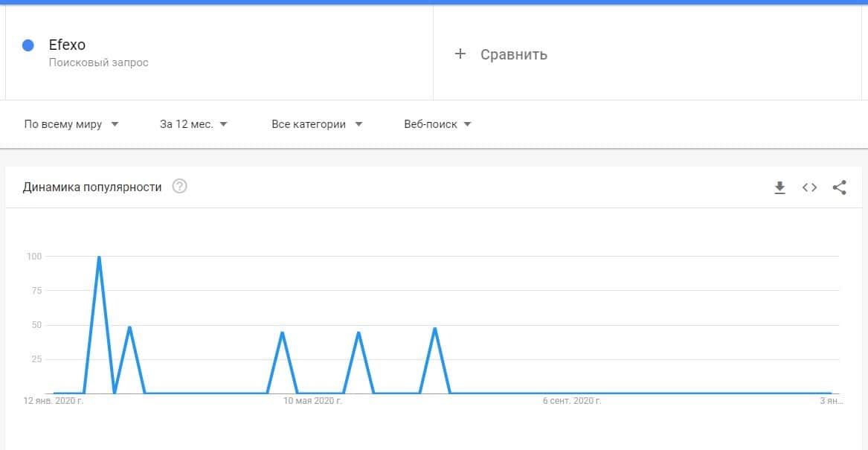Click the 100 peak on the chart
The image size is (868, 450).
pyautogui.click(x=99, y=257)
